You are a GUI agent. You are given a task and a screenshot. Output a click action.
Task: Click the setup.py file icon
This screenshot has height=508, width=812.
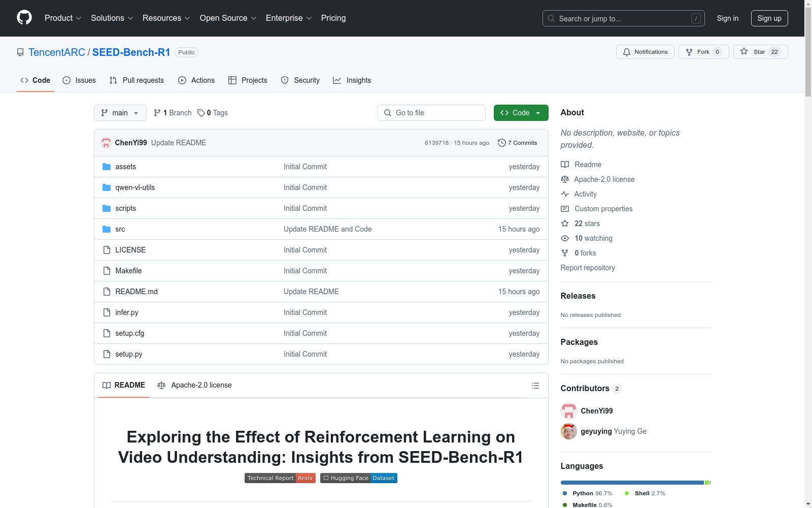pos(107,354)
